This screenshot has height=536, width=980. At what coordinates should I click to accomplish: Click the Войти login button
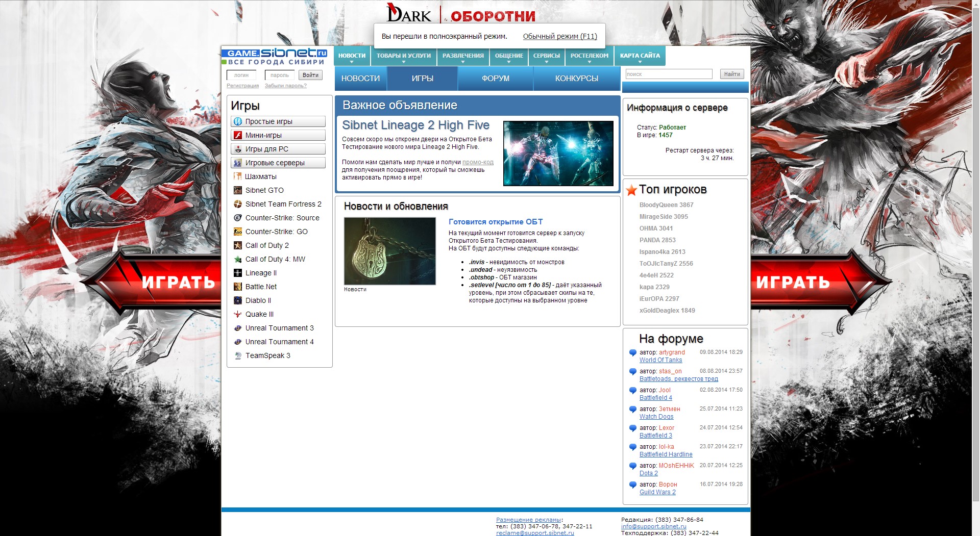(x=310, y=75)
